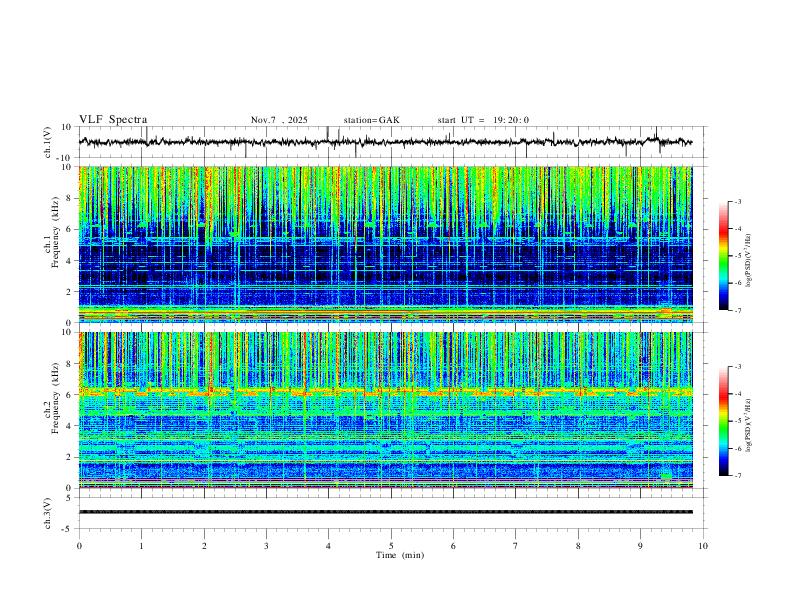Click inside the ch.2 spectrogram panel
The width and height of the screenshot is (792, 612).
(x=385, y=410)
